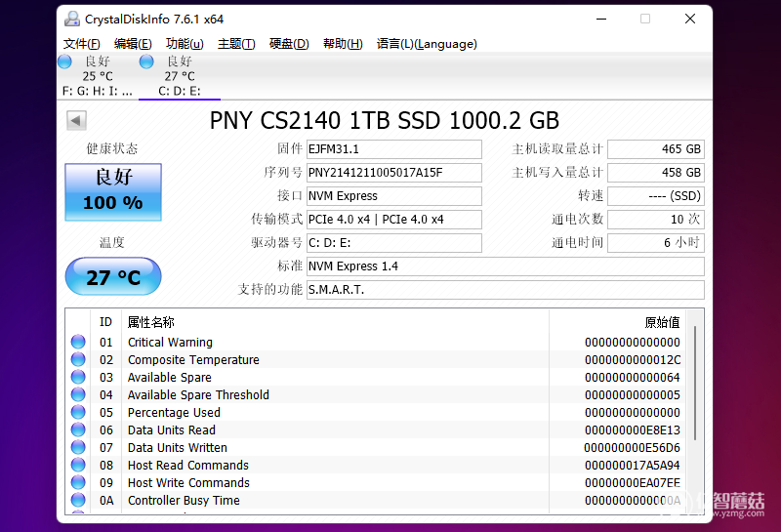
Task: Click the PNY CS2140 1TB SSD title
Action: pyautogui.click(x=384, y=120)
